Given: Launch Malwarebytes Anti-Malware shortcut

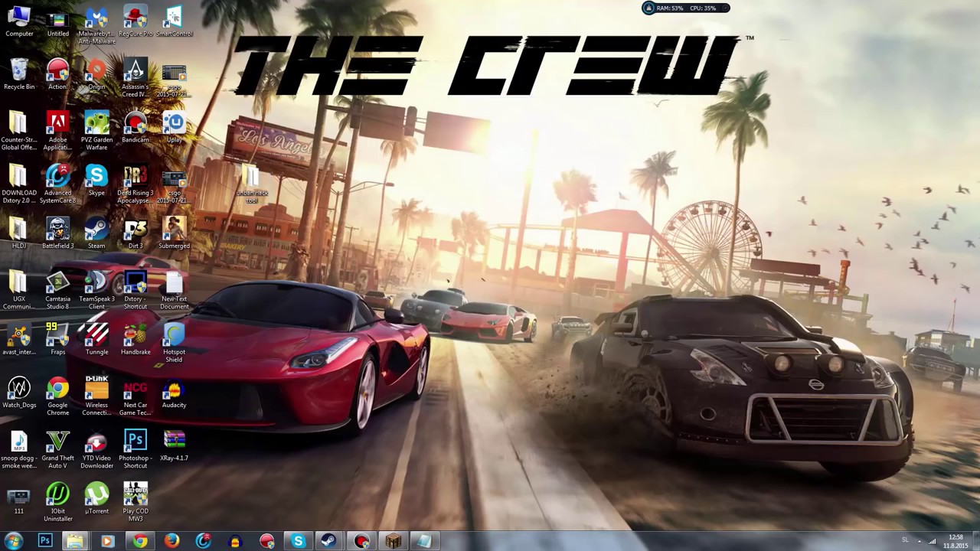Looking at the screenshot, I should (96, 25).
